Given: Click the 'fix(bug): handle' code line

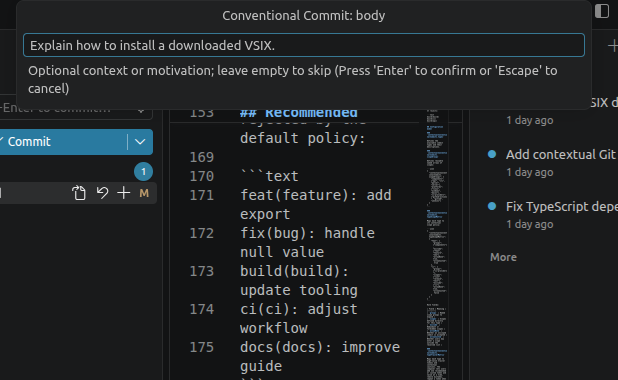Looking at the screenshot, I should [307, 233].
